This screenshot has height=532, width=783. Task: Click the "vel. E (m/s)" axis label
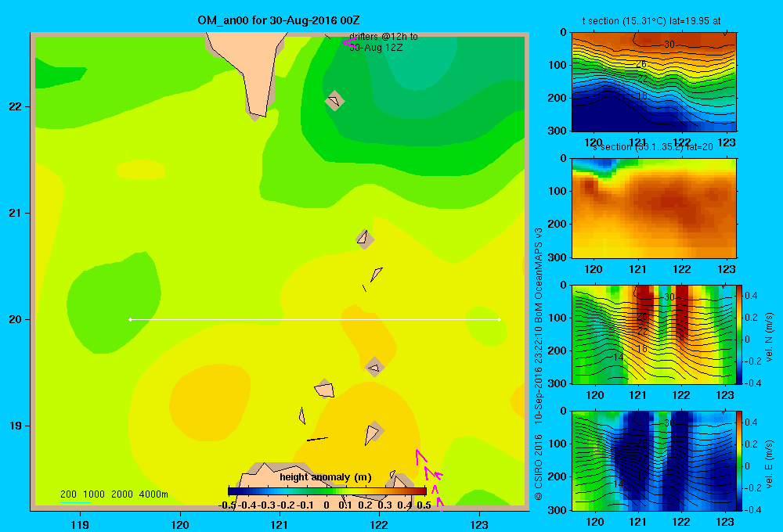(769, 463)
